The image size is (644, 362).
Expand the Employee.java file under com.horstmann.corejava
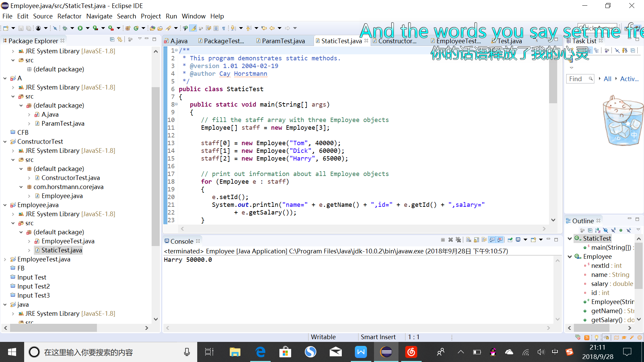pos(29,196)
